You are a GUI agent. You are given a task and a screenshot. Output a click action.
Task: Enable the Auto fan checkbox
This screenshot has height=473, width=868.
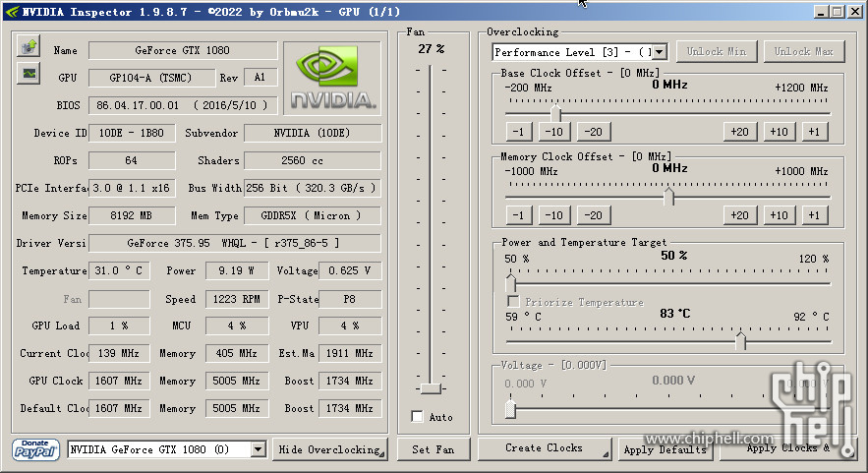point(418,417)
